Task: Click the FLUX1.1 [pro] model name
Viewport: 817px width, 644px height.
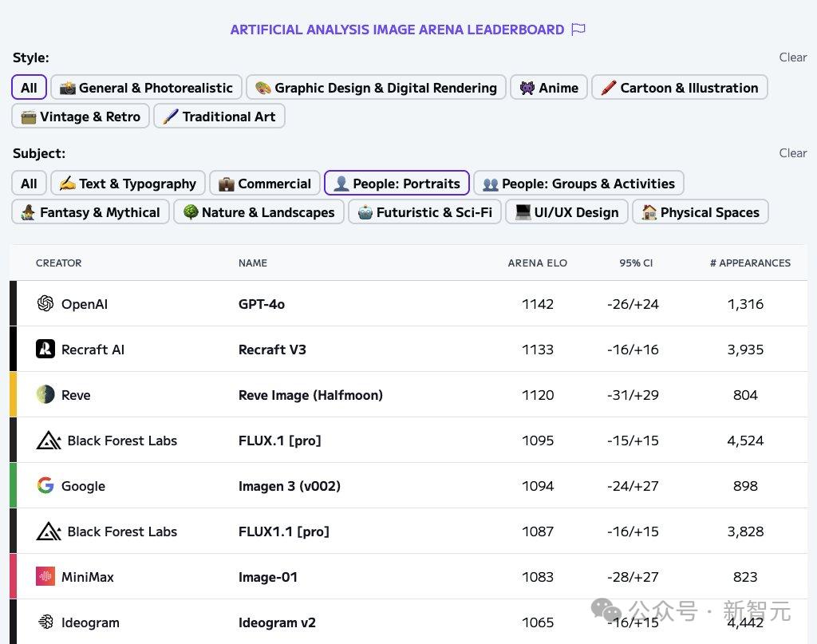Action: 284,531
